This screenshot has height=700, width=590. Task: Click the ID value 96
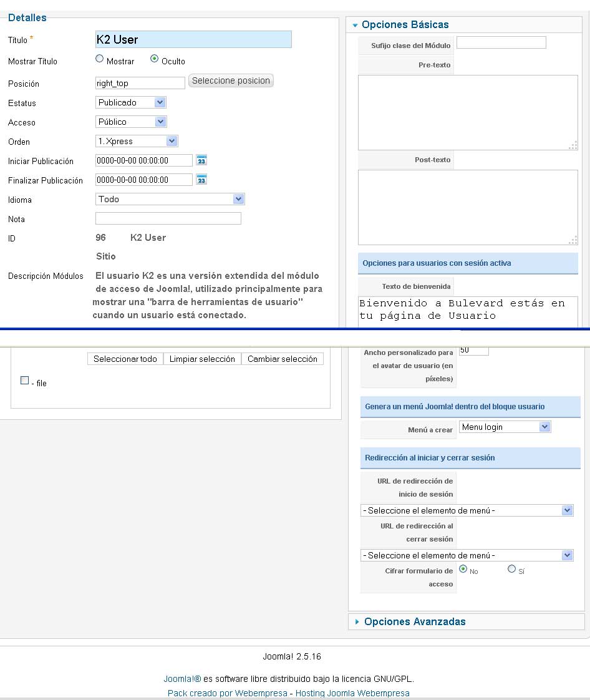click(100, 238)
